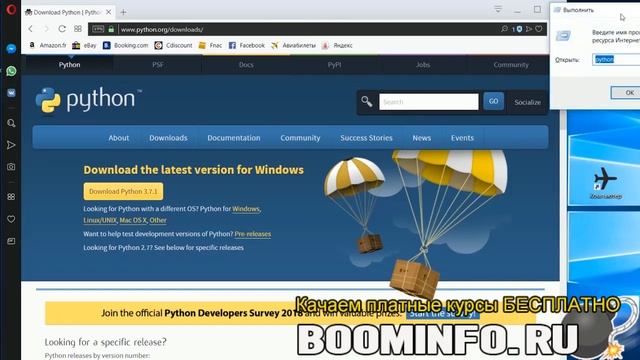
Task: Open Speed Dial from Opera sidebar
Action: pos(11,197)
